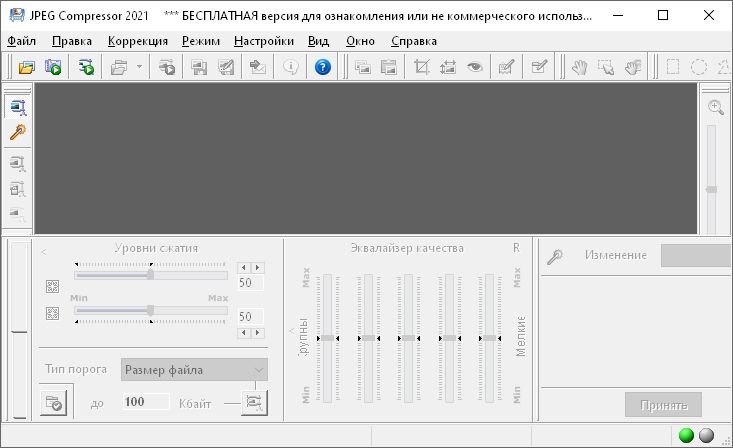Viewport: 733px width, 448px height.
Task: Increase lower compression value with right arrow
Action: tap(258, 333)
